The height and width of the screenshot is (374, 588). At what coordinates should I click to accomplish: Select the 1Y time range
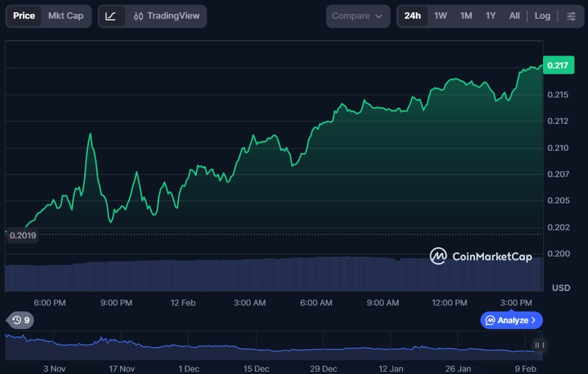[490, 16]
